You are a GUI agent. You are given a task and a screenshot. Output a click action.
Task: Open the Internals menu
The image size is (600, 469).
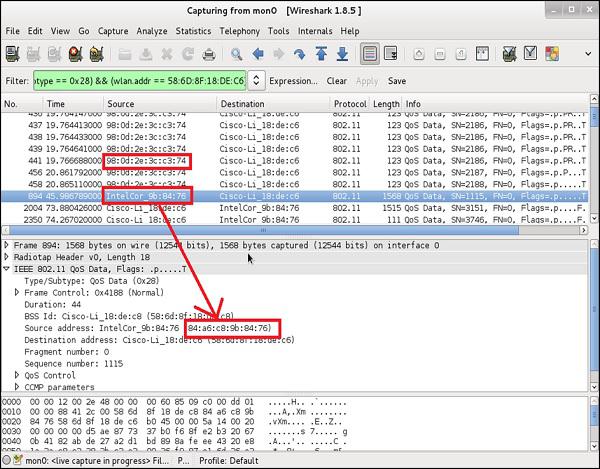coord(315,31)
